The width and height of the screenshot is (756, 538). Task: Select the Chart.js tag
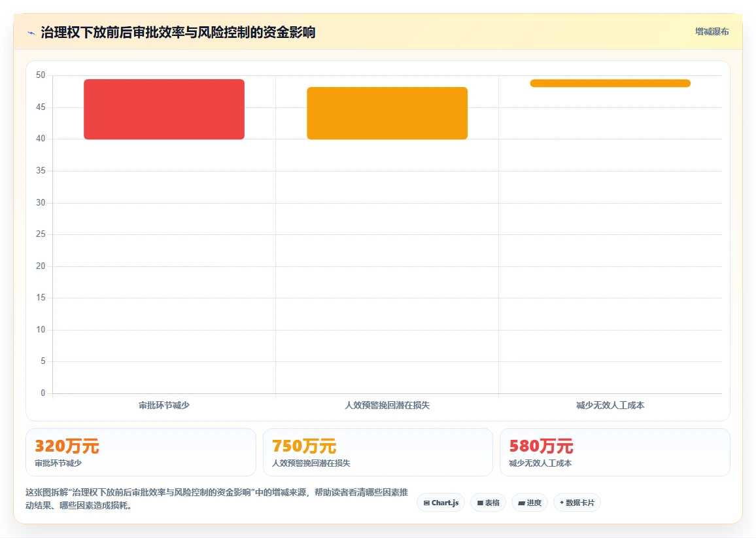click(x=441, y=503)
